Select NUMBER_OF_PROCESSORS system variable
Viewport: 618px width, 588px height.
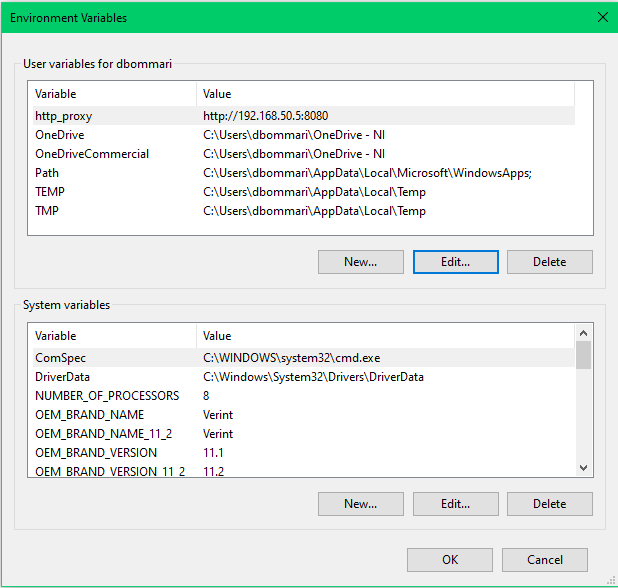coord(303,396)
